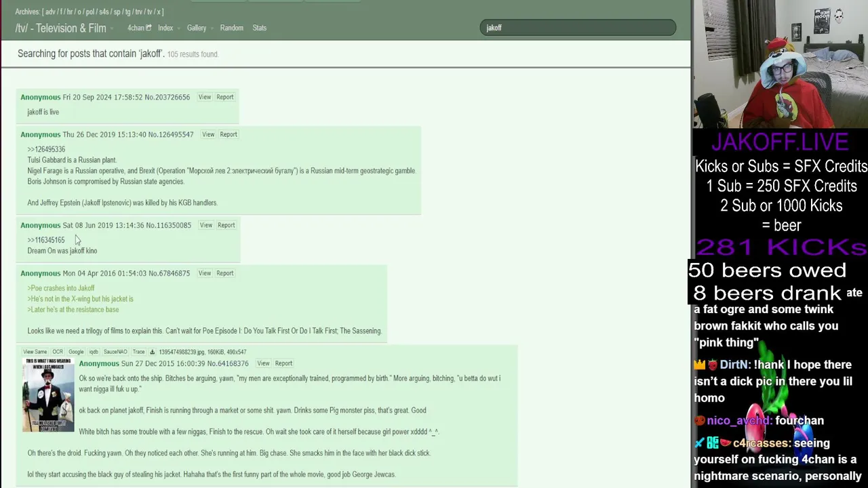
Task: Download image 1395474988239.jpg via download icon
Action: point(152,352)
